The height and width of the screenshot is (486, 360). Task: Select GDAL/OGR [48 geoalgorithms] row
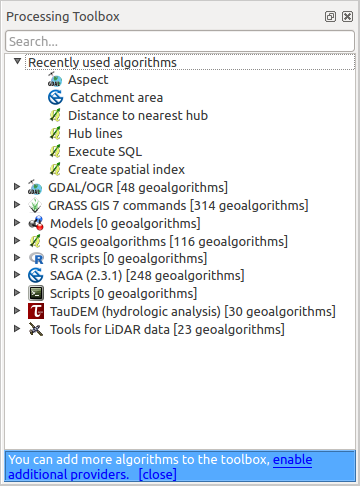(138, 188)
